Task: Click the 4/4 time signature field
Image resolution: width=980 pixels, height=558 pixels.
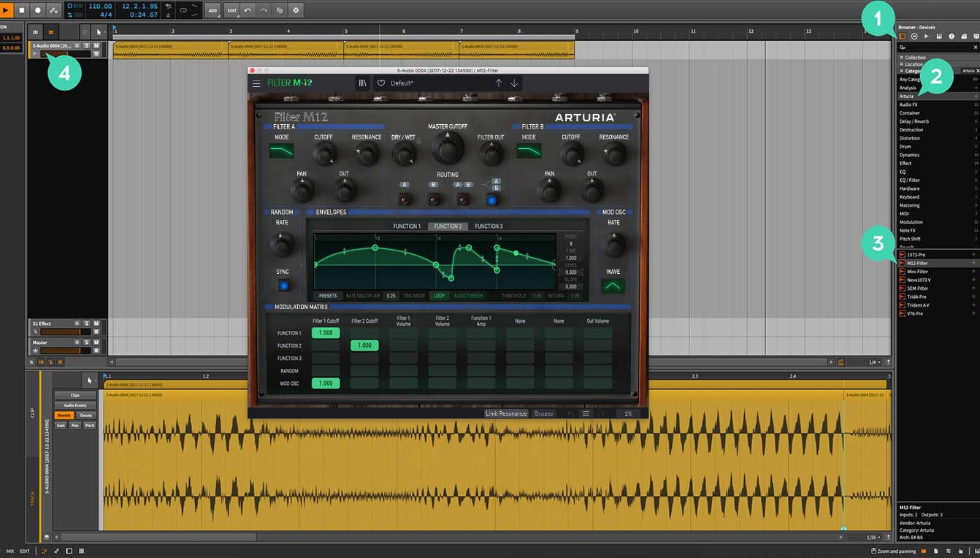Action: pyautogui.click(x=105, y=15)
